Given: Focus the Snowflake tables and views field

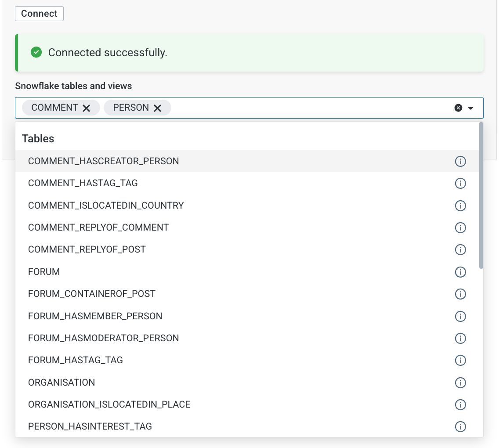Looking at the screenshot, I should [x=307, y=108].
